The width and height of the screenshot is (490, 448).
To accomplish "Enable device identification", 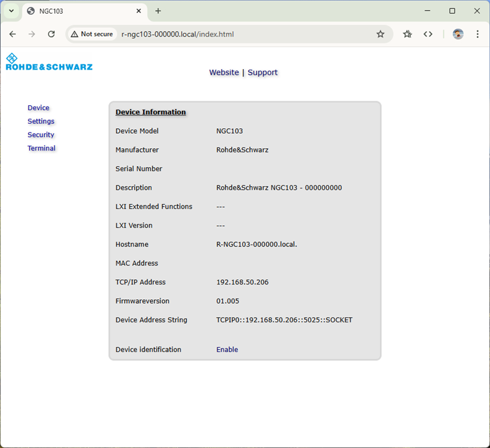I will (x=227, y=350).
